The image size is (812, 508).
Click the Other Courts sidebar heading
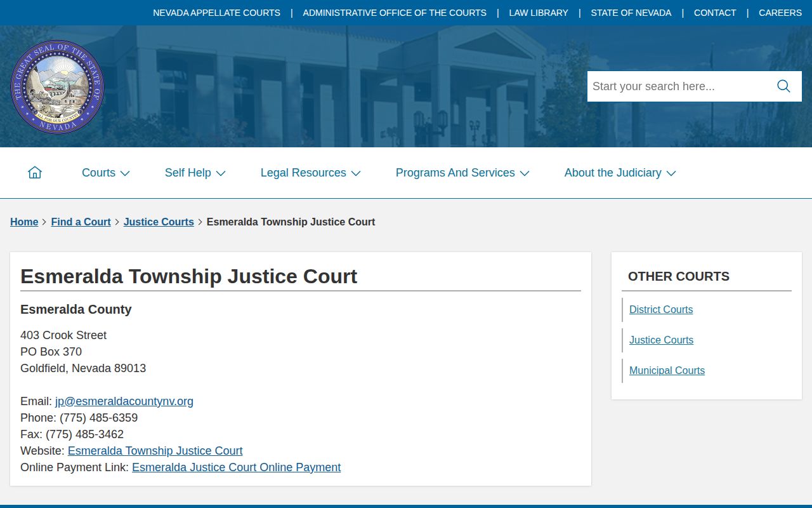[679, 276]
